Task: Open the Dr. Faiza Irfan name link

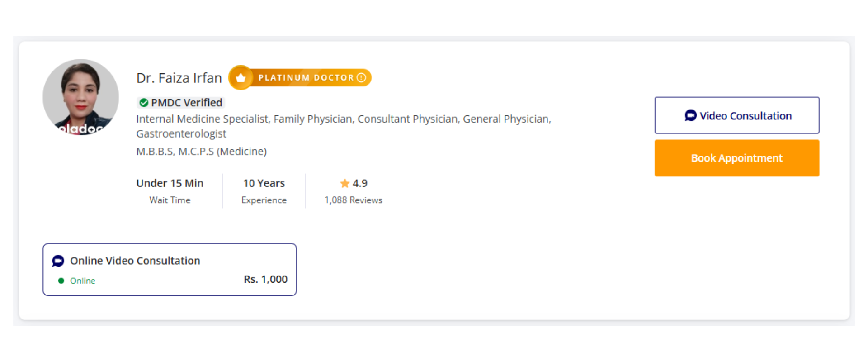Action: click(x=179, y=78)
